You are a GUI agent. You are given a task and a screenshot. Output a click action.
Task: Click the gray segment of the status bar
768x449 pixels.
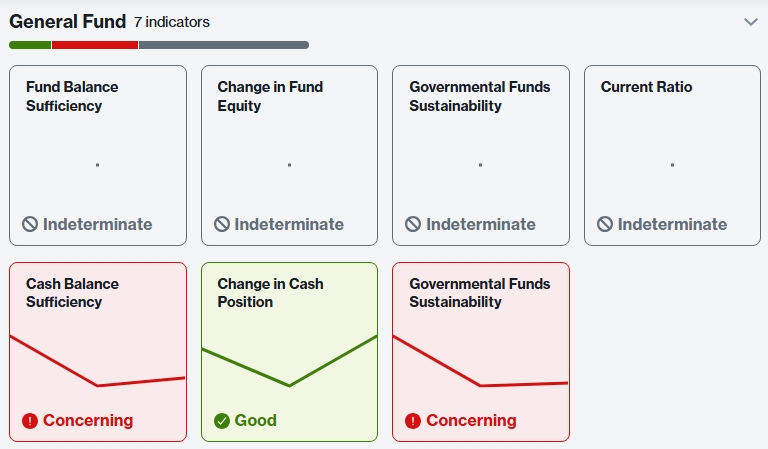pos(223,45)
